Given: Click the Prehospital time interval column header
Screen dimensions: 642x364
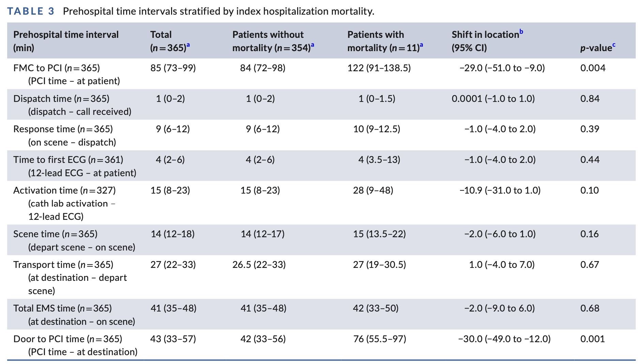Looking at the screenshot, I should (66, 41).
